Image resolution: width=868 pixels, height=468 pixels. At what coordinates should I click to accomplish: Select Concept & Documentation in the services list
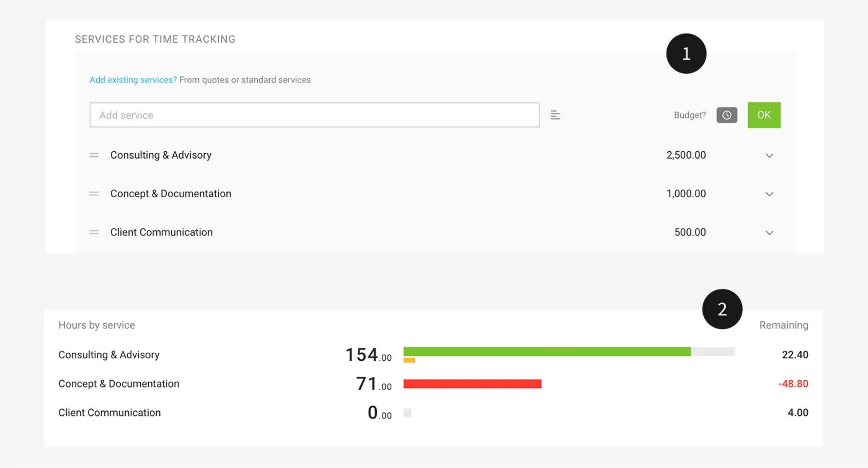coord(171,194)
